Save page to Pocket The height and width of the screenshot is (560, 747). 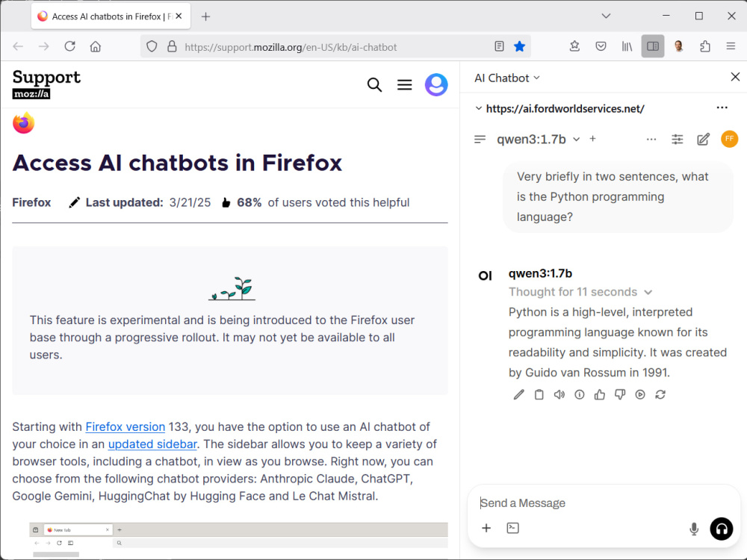click(x=601, y=46)
